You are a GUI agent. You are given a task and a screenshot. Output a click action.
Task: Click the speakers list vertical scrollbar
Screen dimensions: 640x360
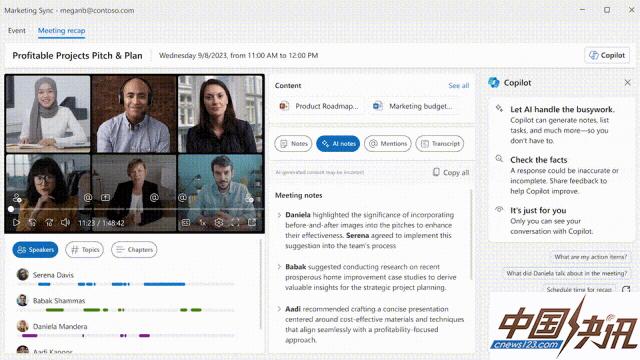click(260, 284)
